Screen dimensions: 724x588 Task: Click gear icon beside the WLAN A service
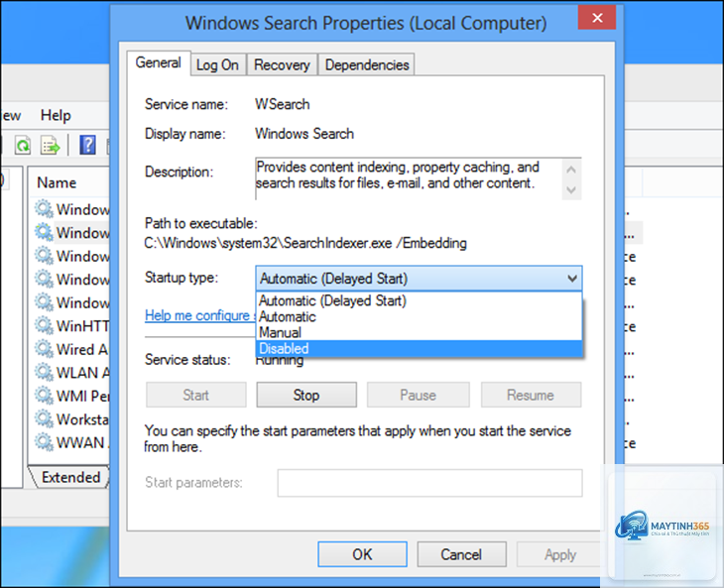pos(44,373)
